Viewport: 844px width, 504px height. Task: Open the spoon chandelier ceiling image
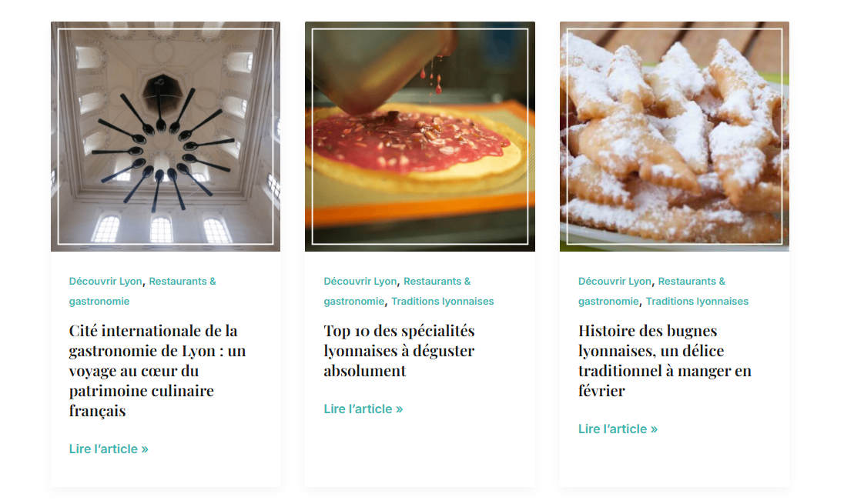point(166,136)
